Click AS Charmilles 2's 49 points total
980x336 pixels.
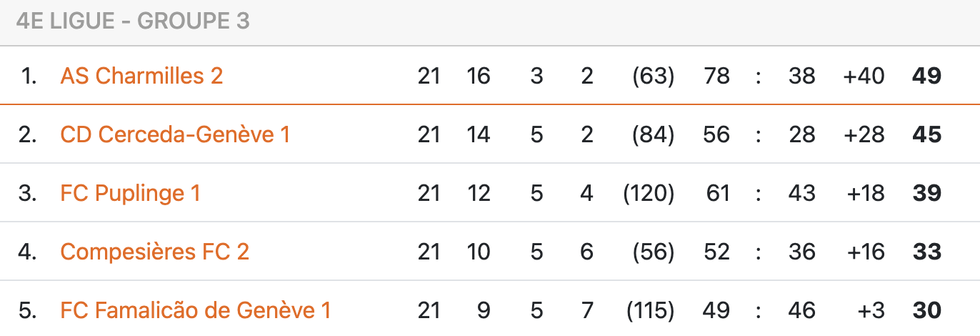[x=926, y=76]
